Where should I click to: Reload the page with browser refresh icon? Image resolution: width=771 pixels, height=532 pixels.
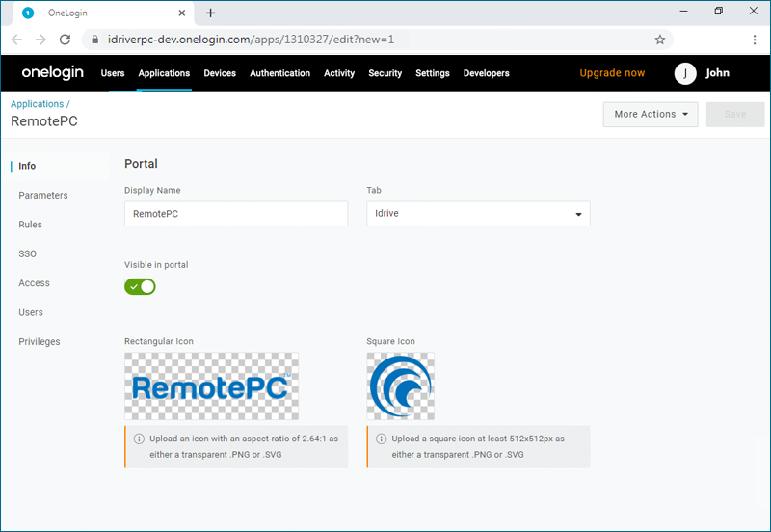click(65, 40)
